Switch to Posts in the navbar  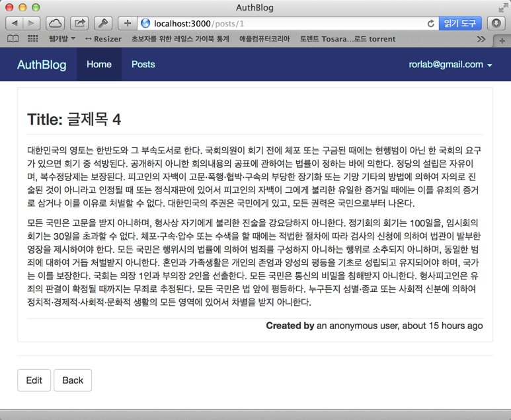pyautogui.click(x=143, y=65)
